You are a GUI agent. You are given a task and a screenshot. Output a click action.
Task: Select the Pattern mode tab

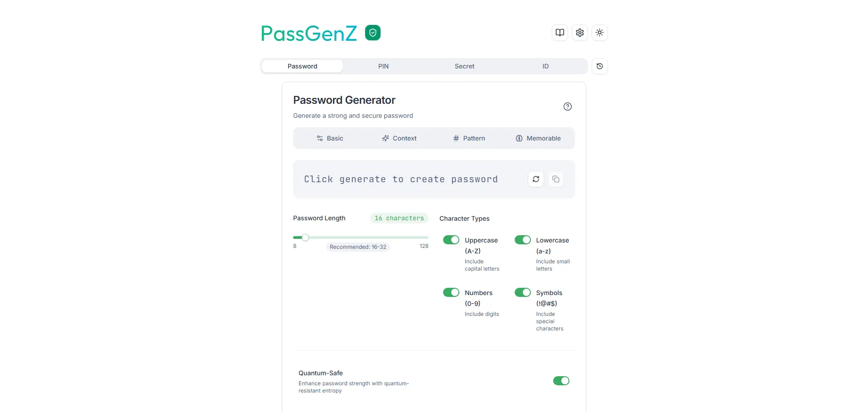tap(469, 138)
